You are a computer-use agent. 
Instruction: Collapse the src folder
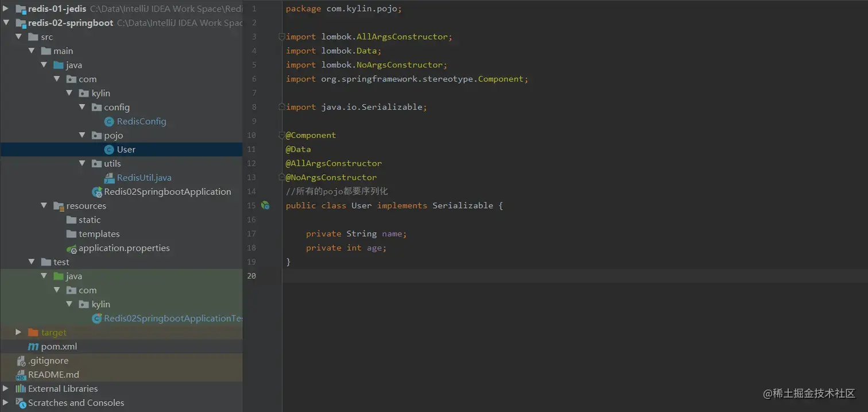[19, 37]
